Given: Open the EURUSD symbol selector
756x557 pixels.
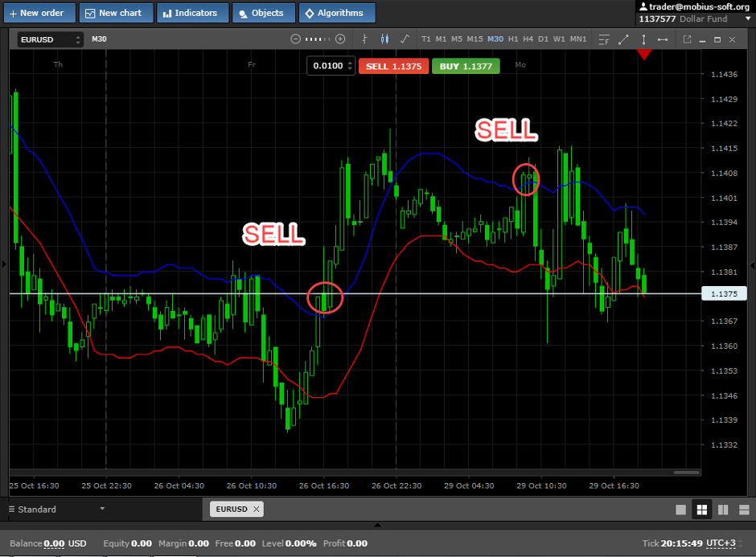Looking at the screenshot, I should [50, 39].
